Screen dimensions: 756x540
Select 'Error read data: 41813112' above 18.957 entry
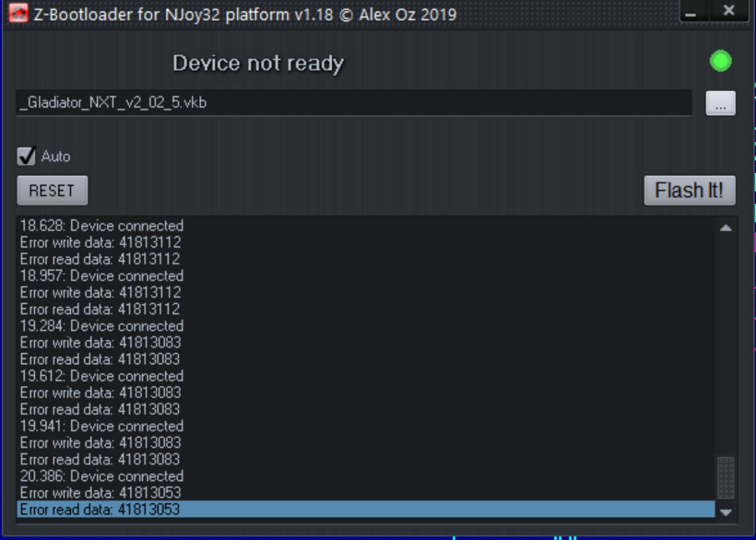366,259
